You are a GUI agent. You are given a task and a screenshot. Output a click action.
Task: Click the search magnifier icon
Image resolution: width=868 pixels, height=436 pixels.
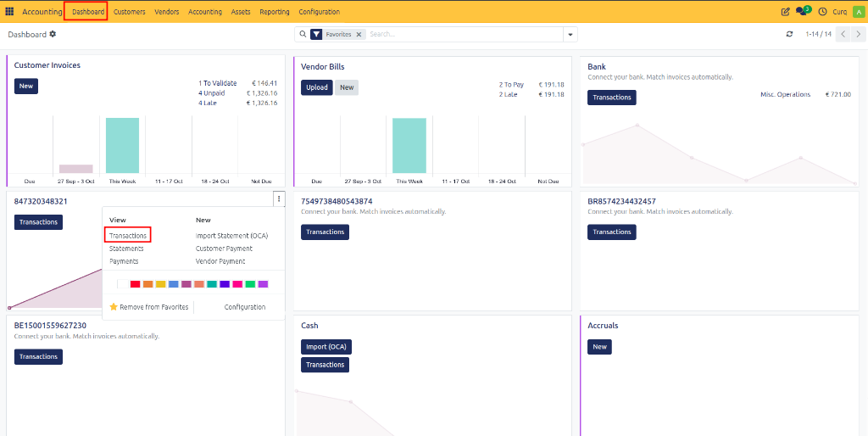(303, 34)
